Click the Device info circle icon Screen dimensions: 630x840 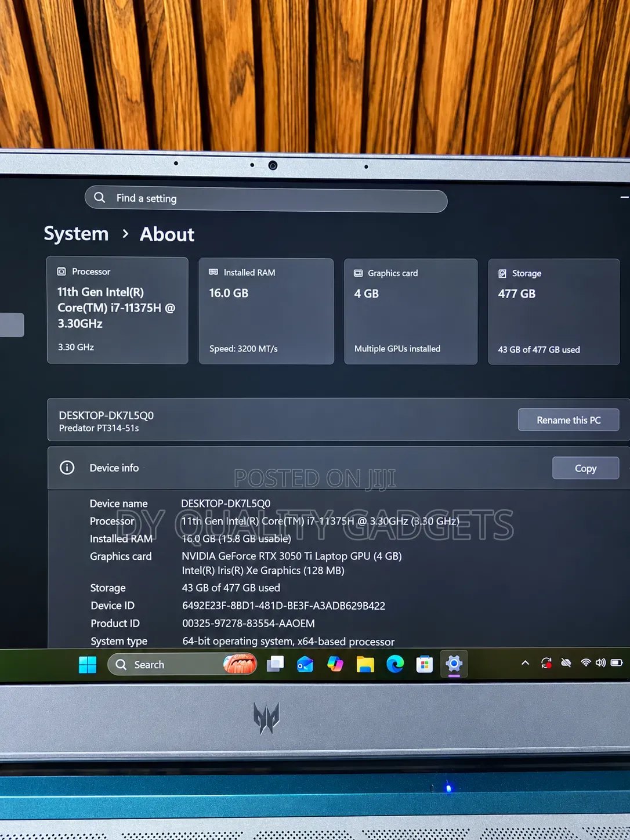[x=67, y=468]
